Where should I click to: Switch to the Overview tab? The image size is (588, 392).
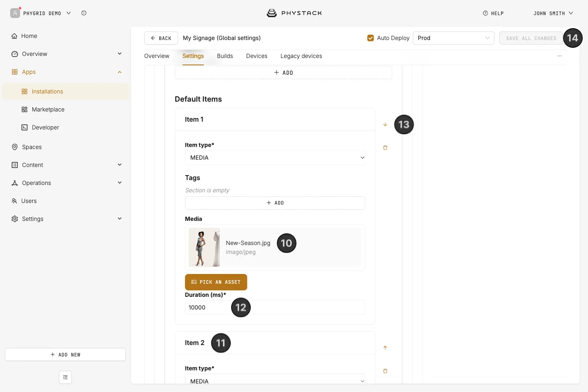click(x=157, y=56)
